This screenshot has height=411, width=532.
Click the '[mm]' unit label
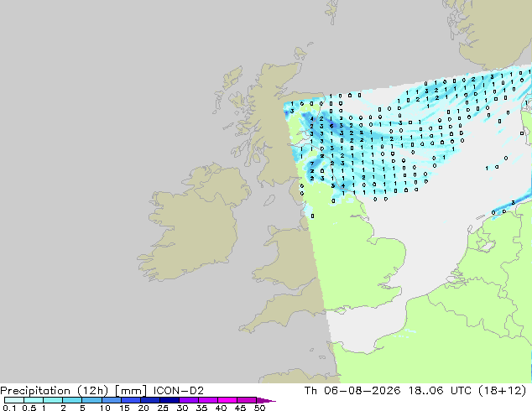[x=131, y=391]
